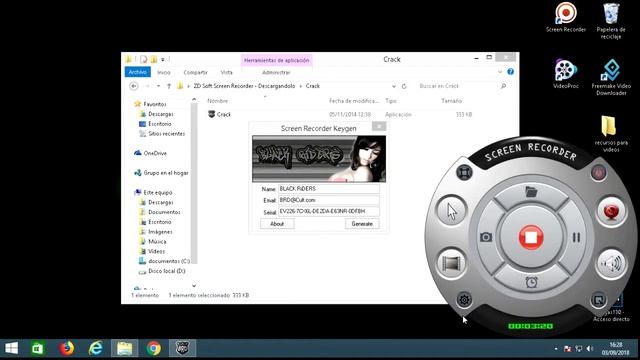Open the Windows Start button
Image resolution: width=640 pixels, height=360 pixels.
[x=11, y=349]
